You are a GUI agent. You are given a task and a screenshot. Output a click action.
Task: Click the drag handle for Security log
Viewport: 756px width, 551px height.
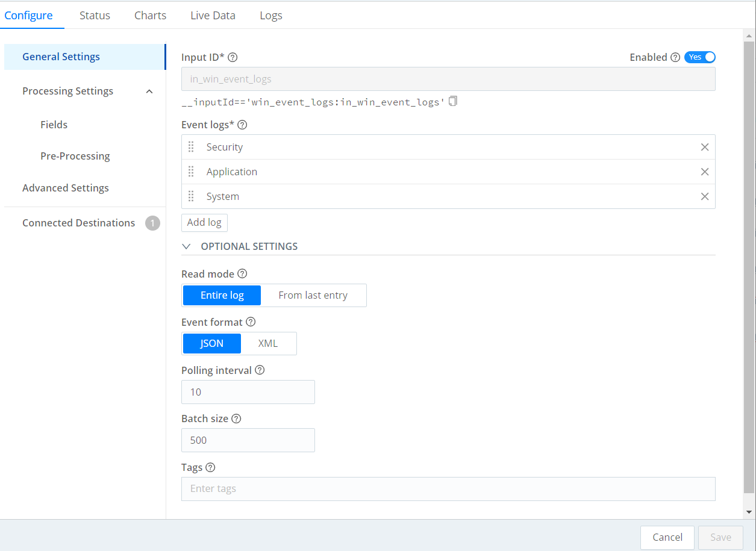[191, 147]
